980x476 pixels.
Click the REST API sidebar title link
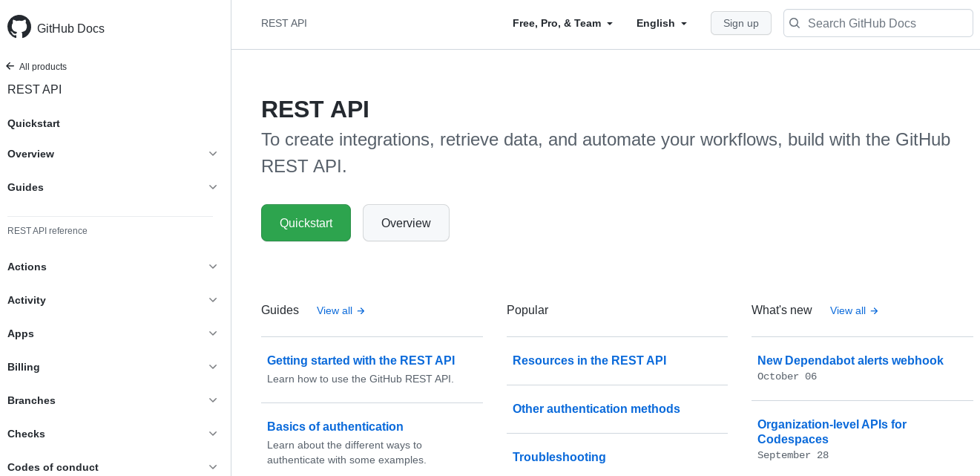[34, 89]
